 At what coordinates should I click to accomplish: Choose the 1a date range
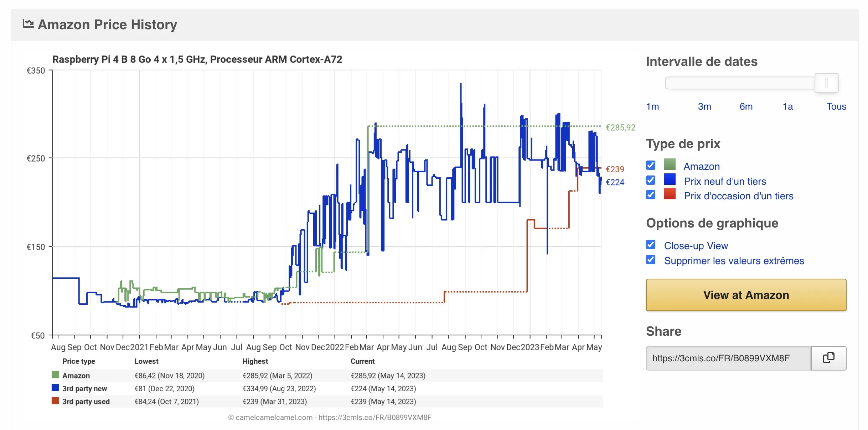point(787,106)
